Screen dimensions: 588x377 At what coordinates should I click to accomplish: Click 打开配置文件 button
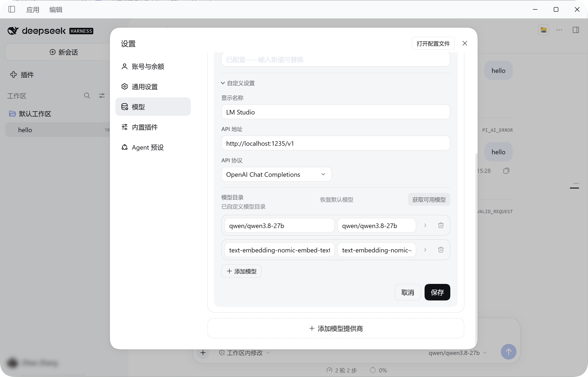(x=433, y=43)
